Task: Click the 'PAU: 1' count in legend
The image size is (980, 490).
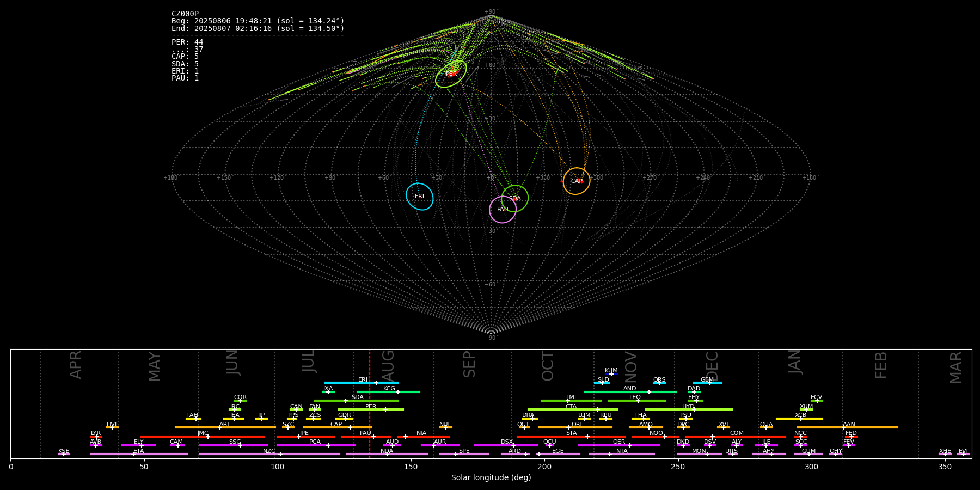Action: (185, 78)
